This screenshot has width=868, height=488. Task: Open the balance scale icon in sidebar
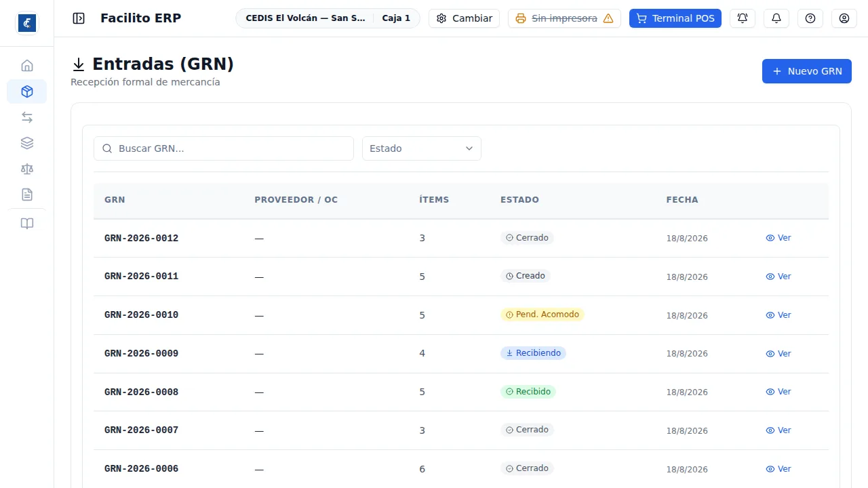[27, 169]
